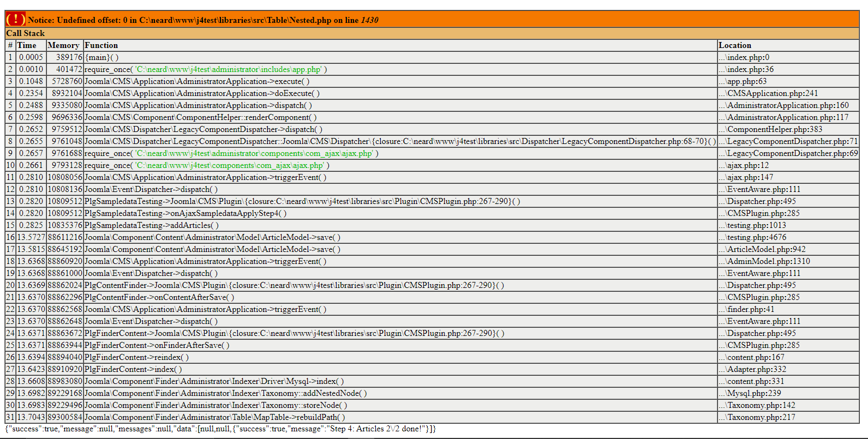Click the green administrator com_ajax ajax.php path
Image resolution: width=868 pixels, height=439 pixels.
coord(254,153)
